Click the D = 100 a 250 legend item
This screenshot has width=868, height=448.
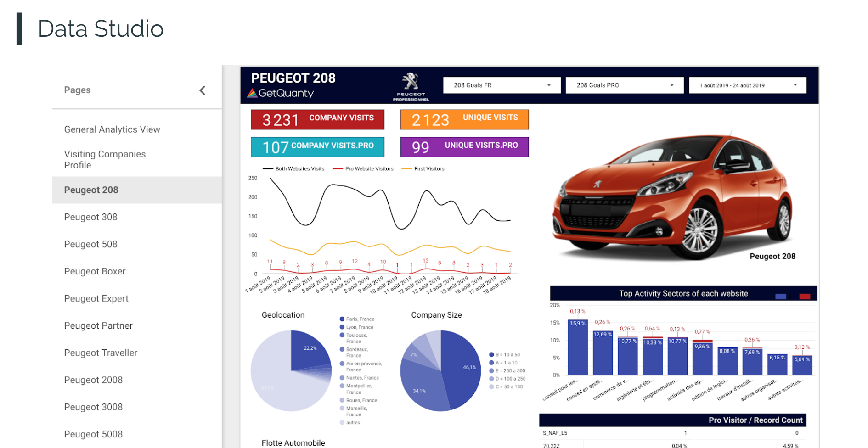pyautogui.click(x=507, y=379)
